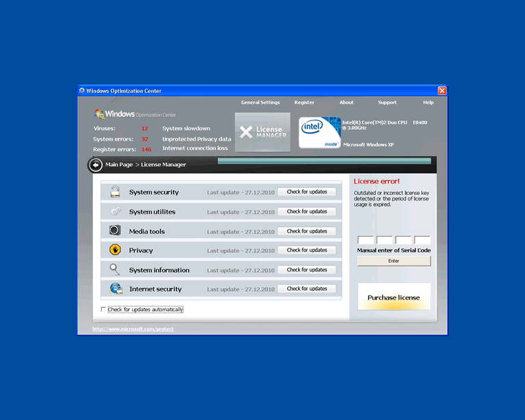The height and width of the screenshot is (420, 525).
Task: Open the Help menu item
Action: click(x=428, y=103)
